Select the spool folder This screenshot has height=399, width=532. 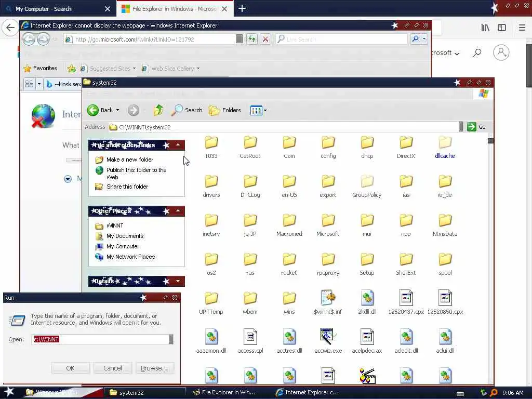click(445, 264)
